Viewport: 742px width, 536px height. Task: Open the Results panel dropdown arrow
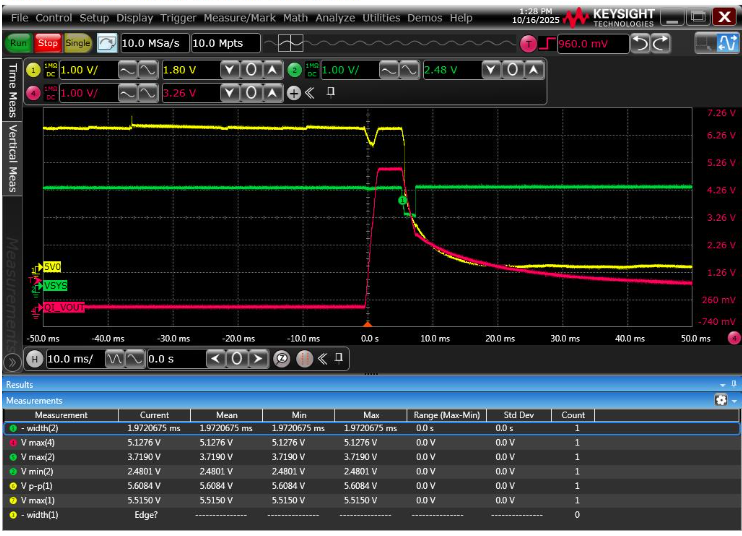723,385
